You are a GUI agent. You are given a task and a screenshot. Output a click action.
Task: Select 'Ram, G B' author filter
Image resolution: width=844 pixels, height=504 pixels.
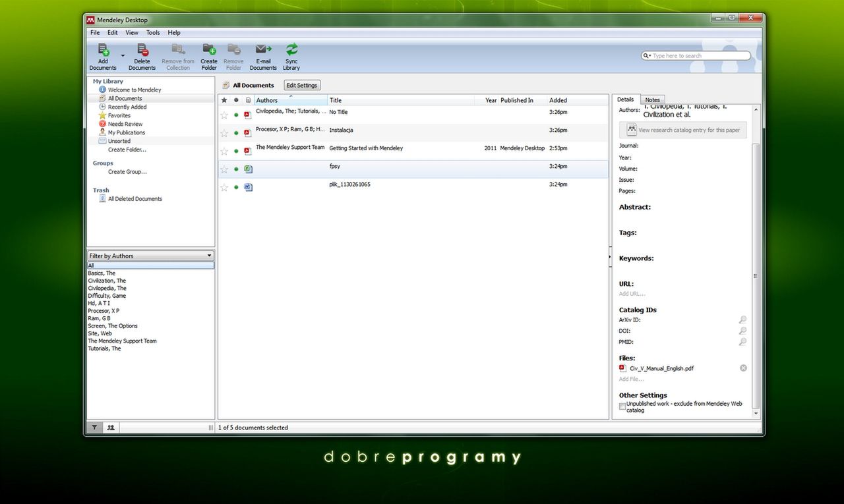point(100,318)
